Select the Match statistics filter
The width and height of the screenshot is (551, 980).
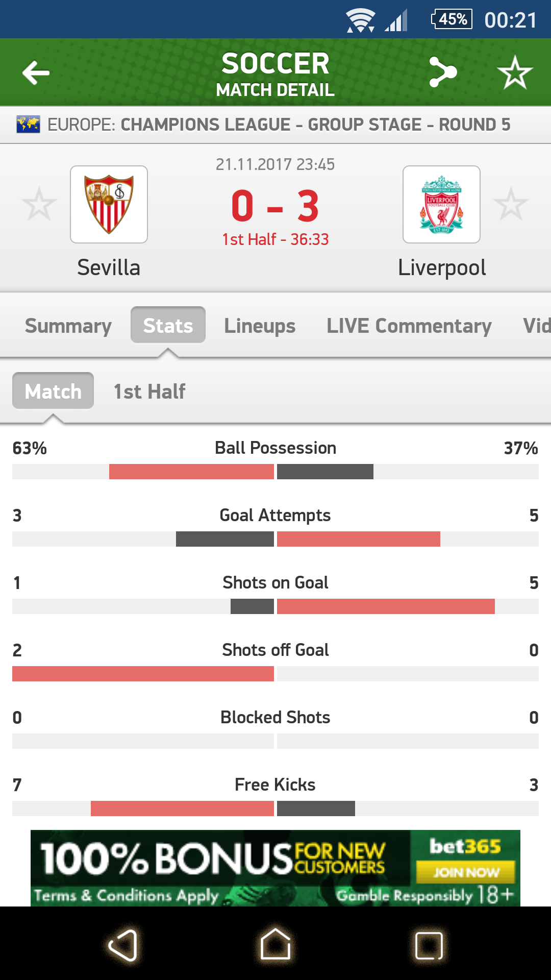pyautogui.click(x=53, y=391)
